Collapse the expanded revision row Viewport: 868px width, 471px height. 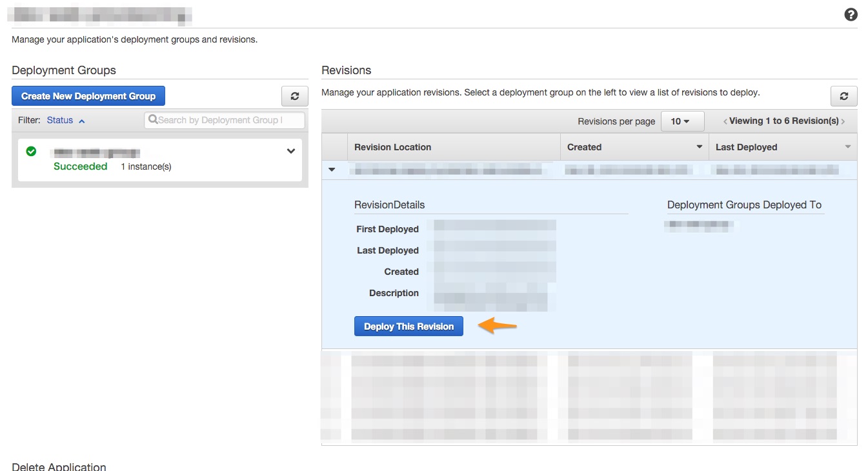(332, 169)
